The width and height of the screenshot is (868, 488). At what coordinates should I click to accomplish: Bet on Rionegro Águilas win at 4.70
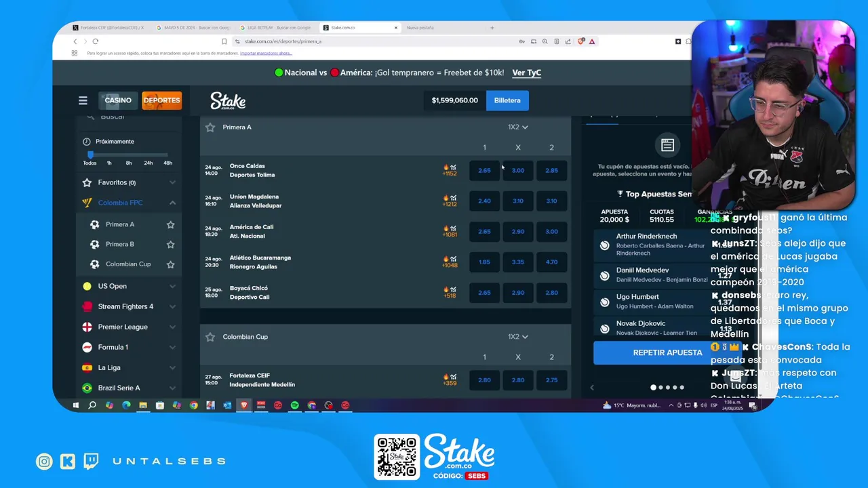tap(551, 262)
